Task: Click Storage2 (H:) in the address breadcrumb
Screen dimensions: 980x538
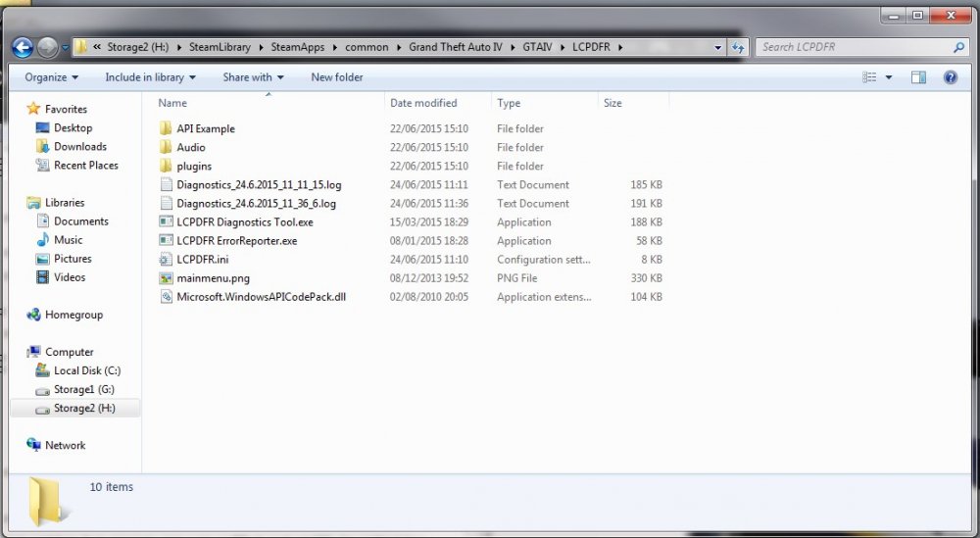Action: coord(137,47)
